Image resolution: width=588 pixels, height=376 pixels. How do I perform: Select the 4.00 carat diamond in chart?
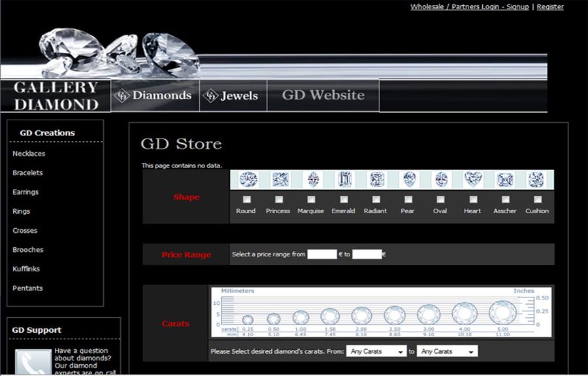point(465,313)
